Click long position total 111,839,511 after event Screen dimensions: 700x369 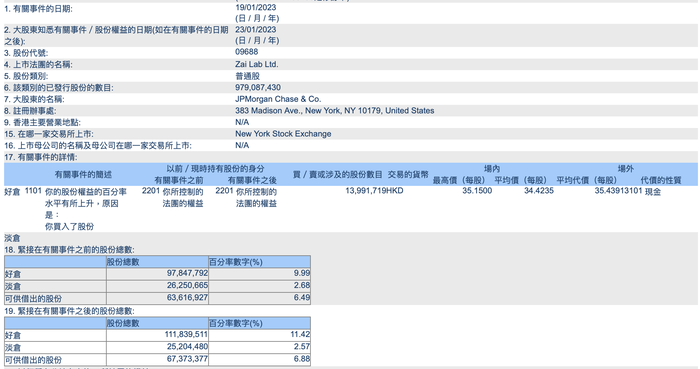tap(186, 334)
